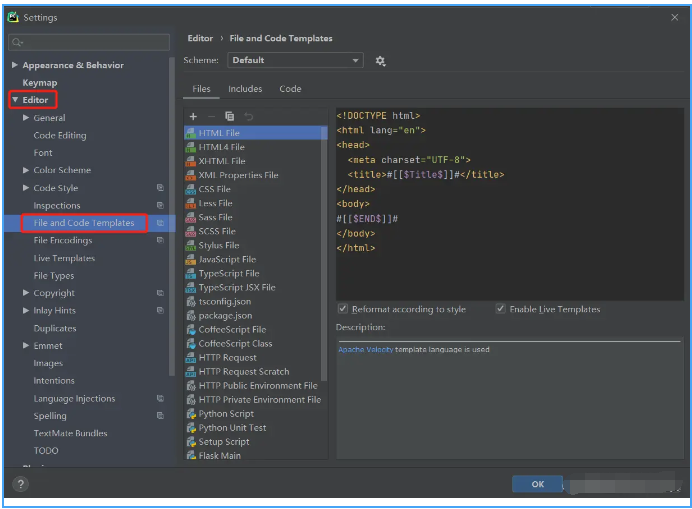Expand the Inlay Hints subsection
692x509 pixels.
[x=26, y=310]
